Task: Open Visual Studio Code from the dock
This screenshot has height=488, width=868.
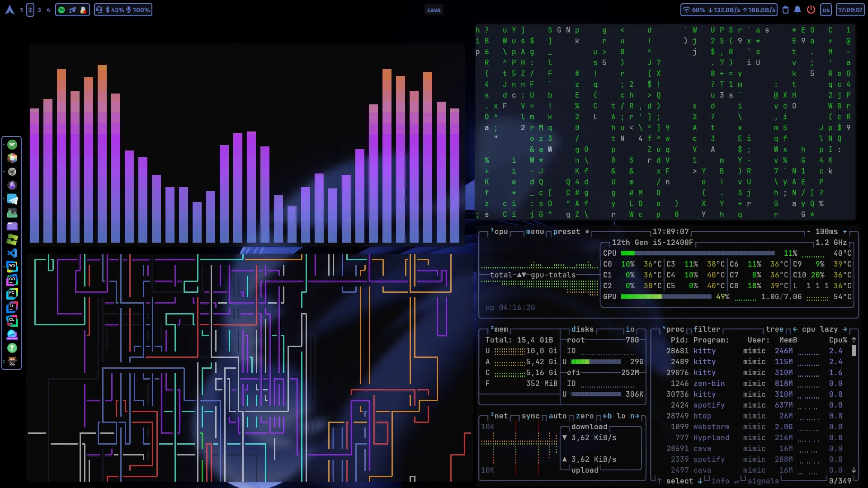Action: [x=12, y=253]
